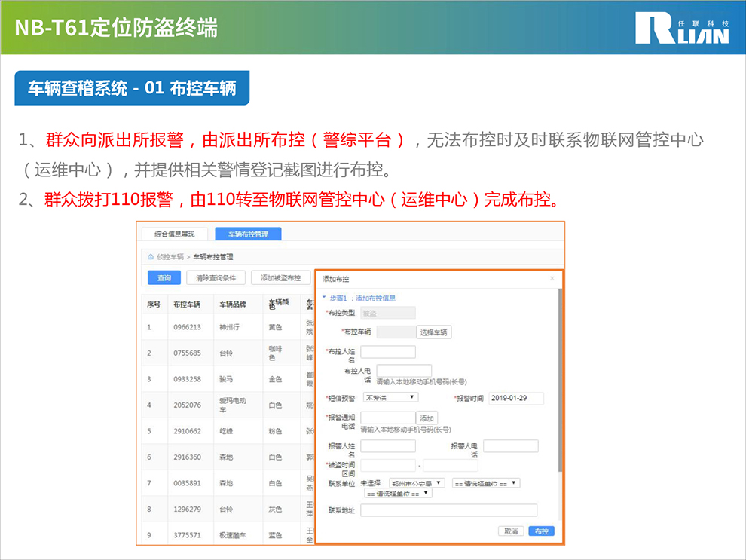Click 添加 next to 报警通知电话
Screen dimensions: 746x560
pos(427,418)
